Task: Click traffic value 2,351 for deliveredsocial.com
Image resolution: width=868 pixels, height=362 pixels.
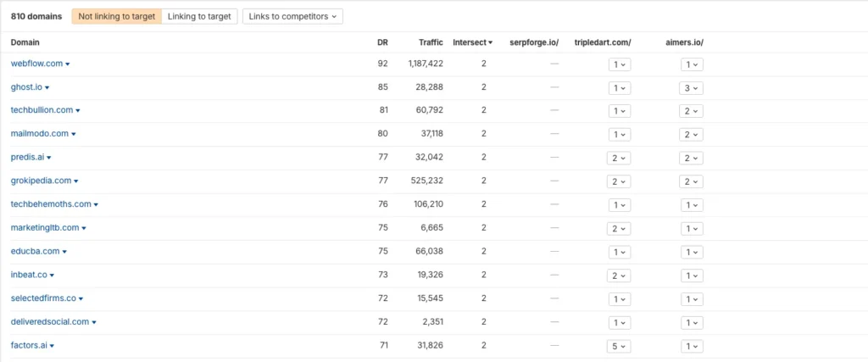Action: [x=433, y=321]
